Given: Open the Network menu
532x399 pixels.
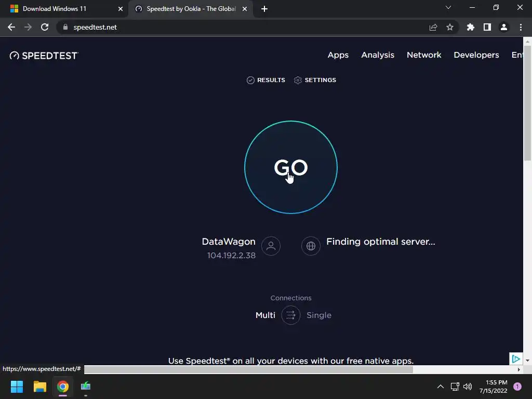Looking at the screenshot, I should point(424,55).
